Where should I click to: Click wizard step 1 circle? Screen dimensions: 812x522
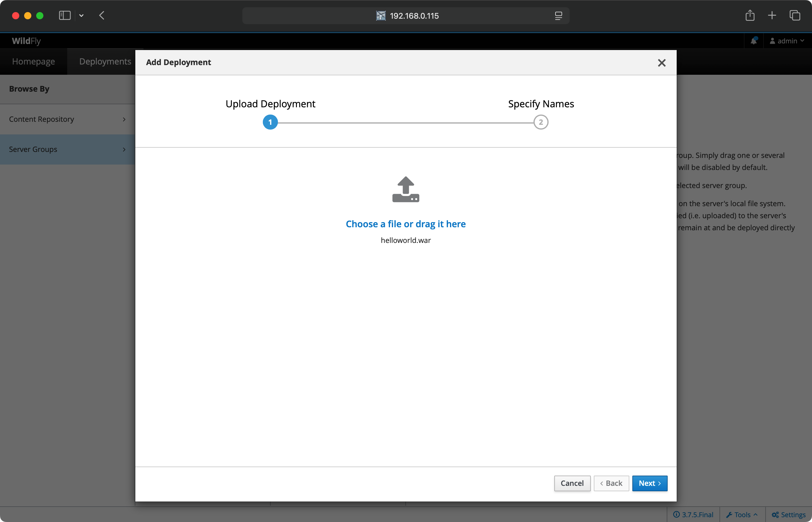click(270, 122)
